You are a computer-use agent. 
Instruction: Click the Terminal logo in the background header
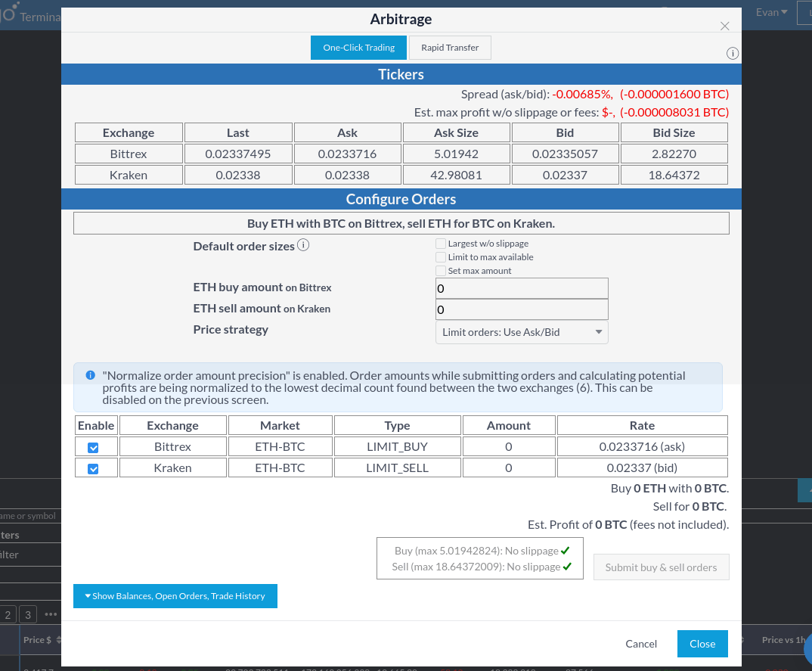[31, 14]
